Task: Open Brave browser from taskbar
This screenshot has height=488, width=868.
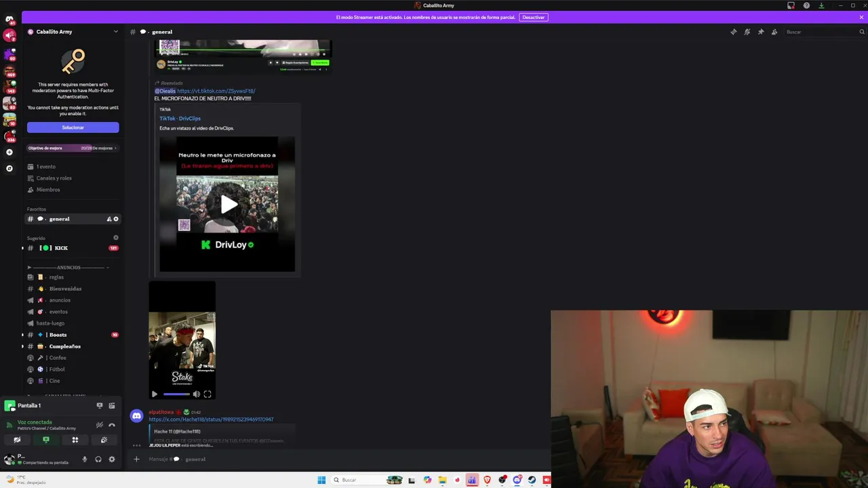Action: (x=487, y=480)
